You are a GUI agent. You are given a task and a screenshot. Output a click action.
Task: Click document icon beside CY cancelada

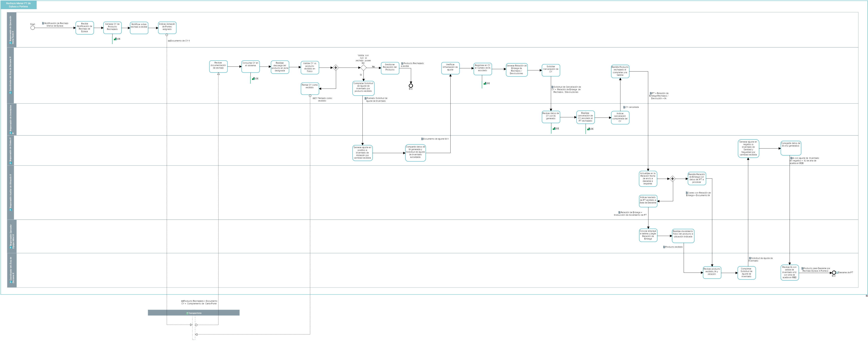pos(624,107)
